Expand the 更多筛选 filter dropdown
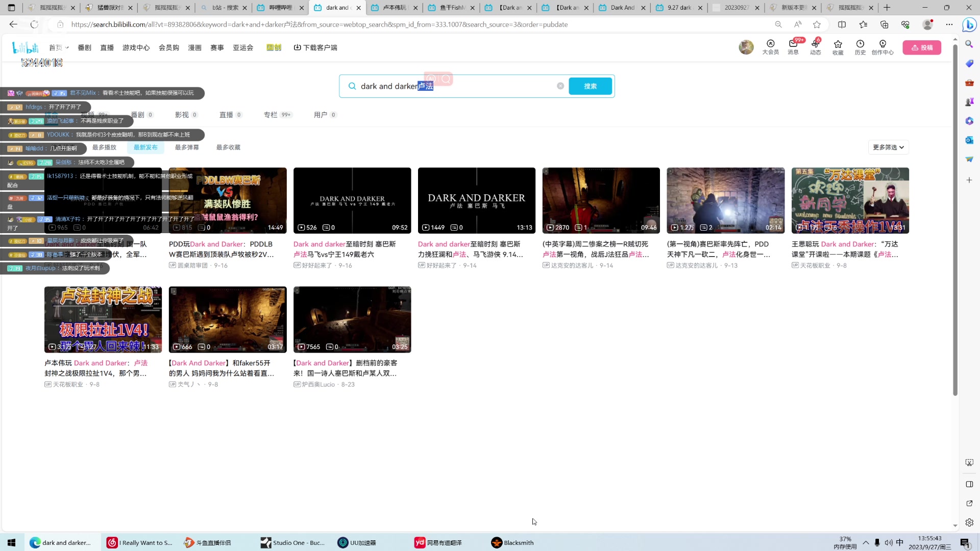This screenshot has width=980, height=551. (x=888, y=147)
